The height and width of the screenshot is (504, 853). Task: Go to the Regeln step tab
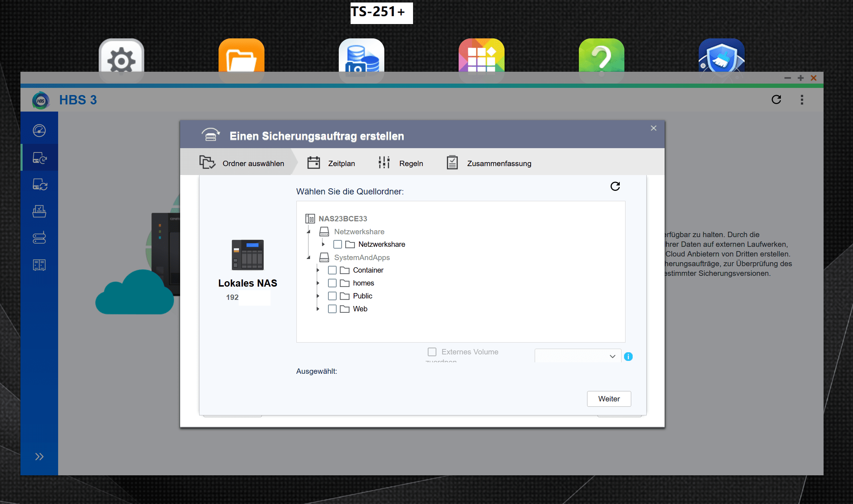400,163
